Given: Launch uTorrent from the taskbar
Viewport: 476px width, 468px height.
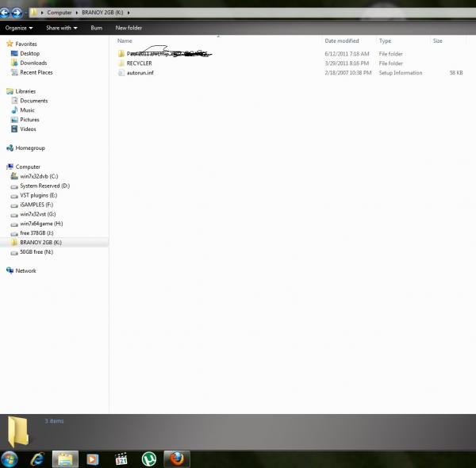Looking at the screenshot, I should [148, 458].
